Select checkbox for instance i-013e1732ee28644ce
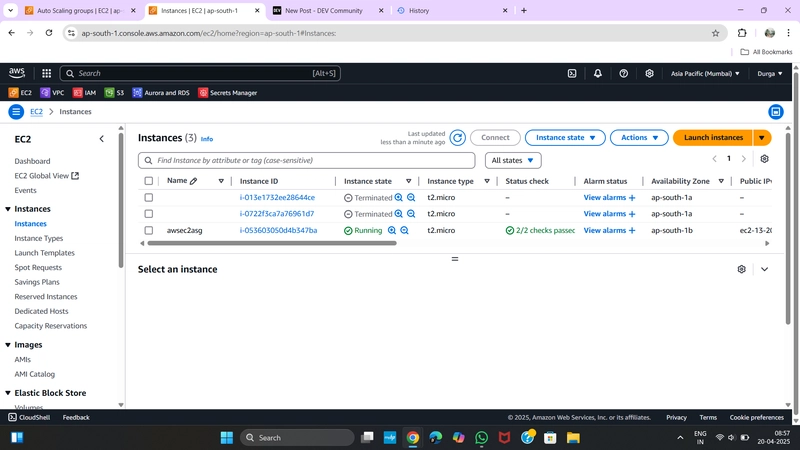800x450 pixels. (x=148, y=197)
